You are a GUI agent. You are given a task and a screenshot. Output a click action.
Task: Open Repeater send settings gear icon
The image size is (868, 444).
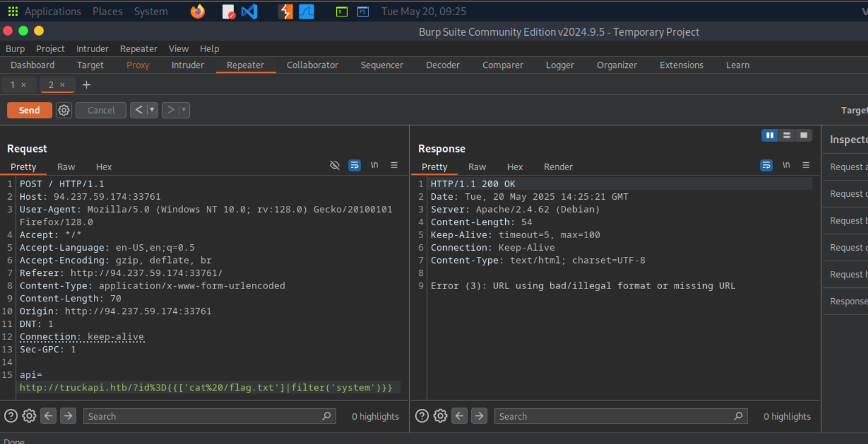tap(64, 110)
